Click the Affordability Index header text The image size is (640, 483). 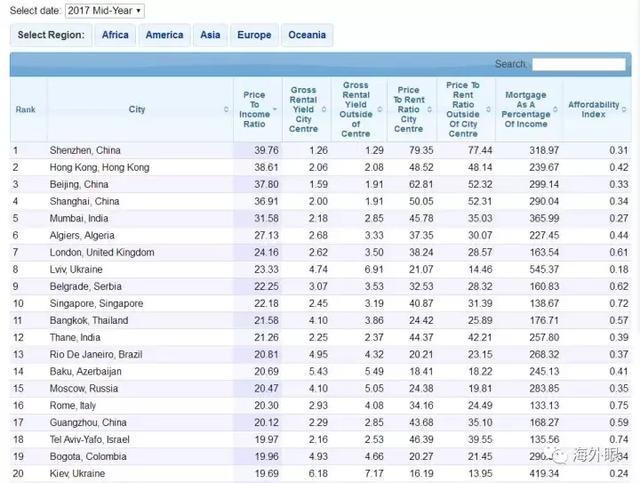click(x=593, y=109)
